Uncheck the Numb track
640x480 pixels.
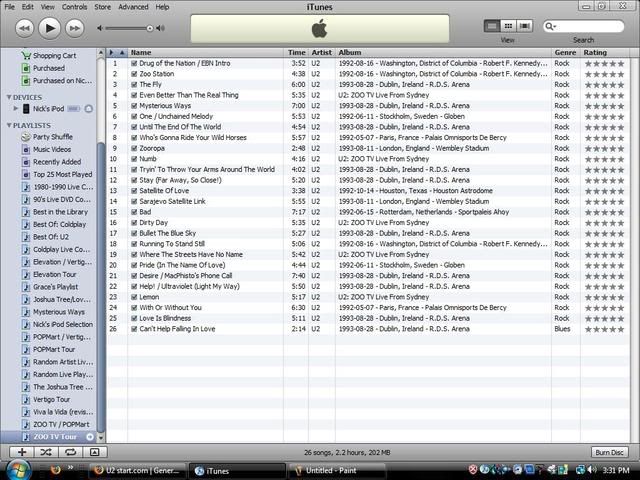(134, 159)
